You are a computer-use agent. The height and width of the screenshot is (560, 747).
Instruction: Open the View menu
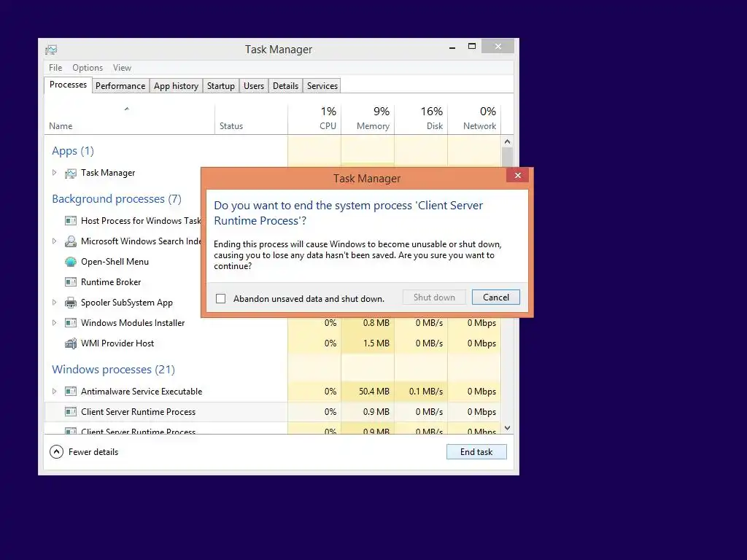[x=122, y=68]
